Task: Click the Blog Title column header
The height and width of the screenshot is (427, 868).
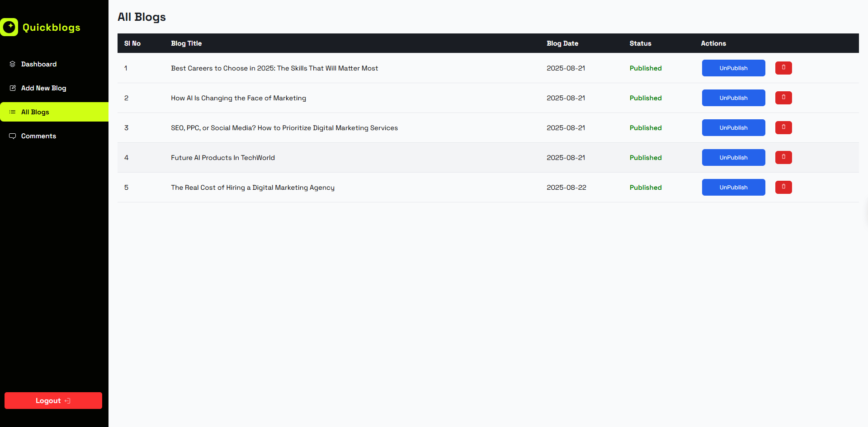Action: 186,43
